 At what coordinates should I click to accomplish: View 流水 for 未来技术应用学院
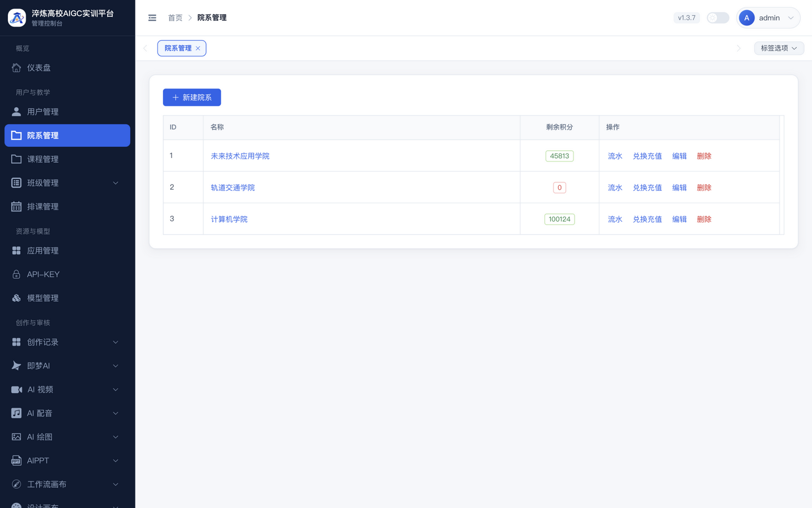(x=615, y=156)
